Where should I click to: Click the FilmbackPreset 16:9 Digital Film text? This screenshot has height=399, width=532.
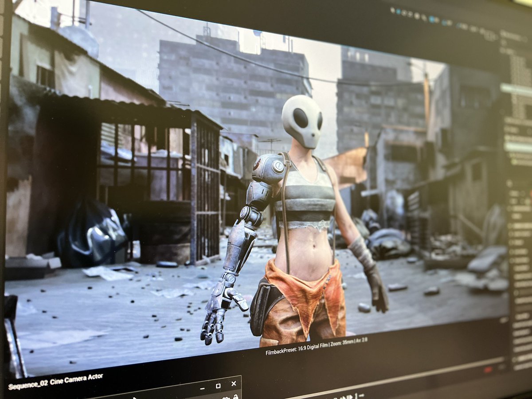coord(297,349)
